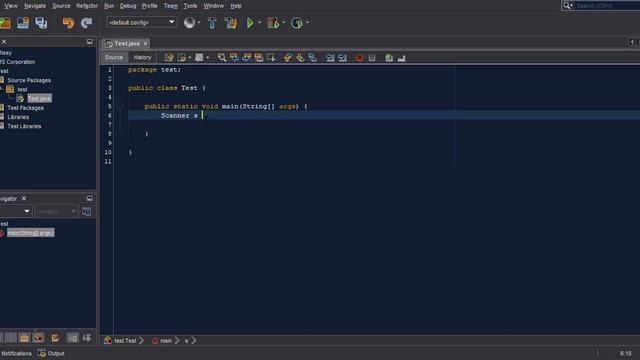Open the browser selection dropdown arrow

(199, 23)
